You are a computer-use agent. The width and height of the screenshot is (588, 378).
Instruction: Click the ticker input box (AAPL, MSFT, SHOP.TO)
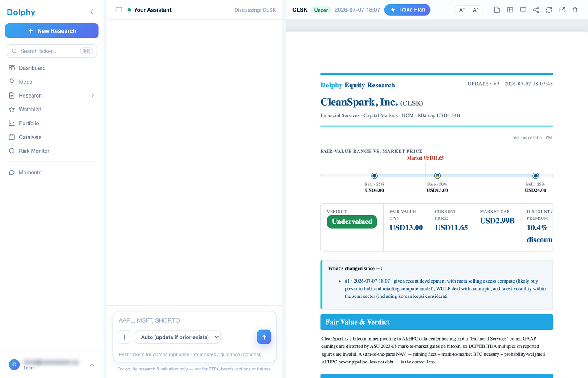195,320
